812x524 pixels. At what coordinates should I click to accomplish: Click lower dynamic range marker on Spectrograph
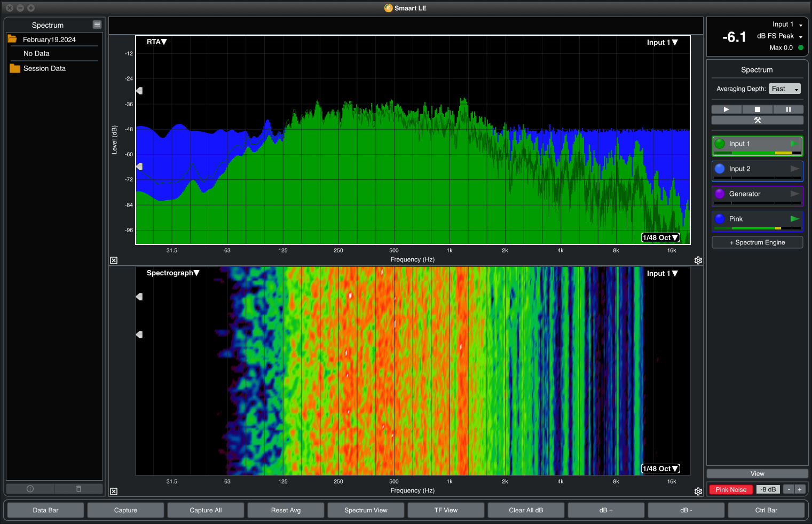point(139,335)
